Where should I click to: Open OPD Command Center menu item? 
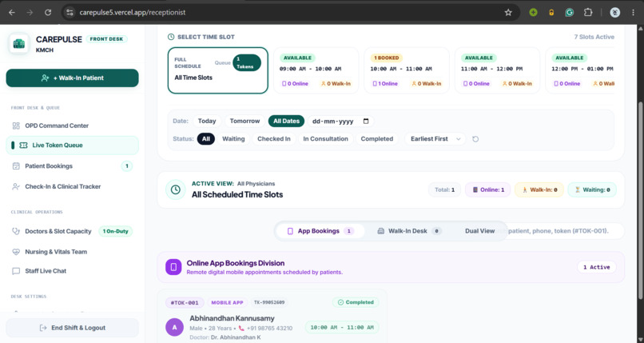coord(72,126)
